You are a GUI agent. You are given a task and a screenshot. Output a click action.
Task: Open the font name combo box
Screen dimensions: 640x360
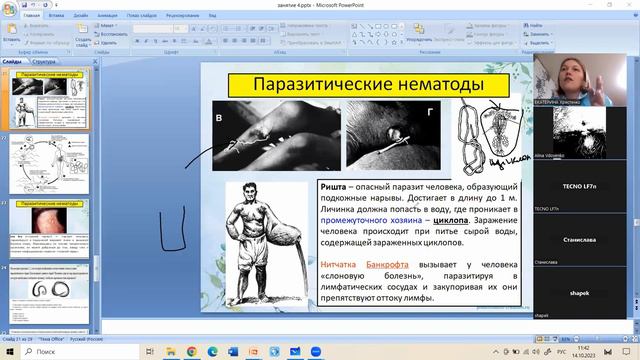153,29
